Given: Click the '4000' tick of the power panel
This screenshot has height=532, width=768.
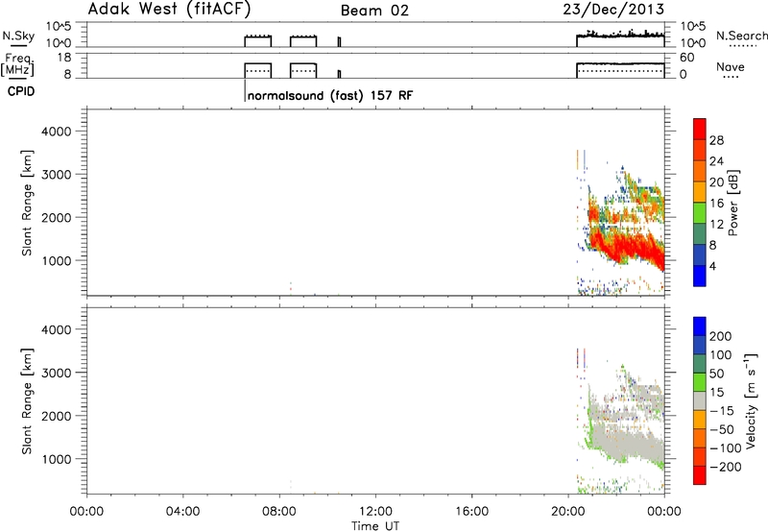Looking at the screenshot, I should [x=56, y=132].
